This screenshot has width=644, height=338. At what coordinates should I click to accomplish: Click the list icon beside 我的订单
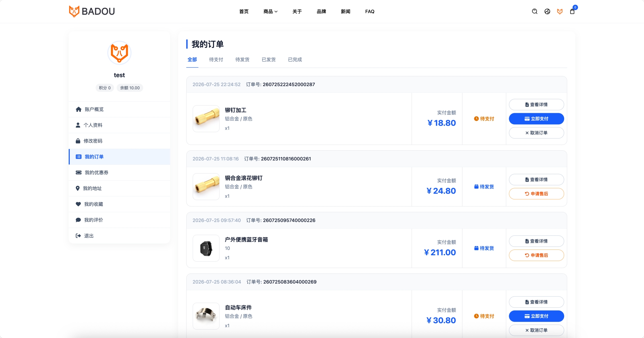point(78,157)
